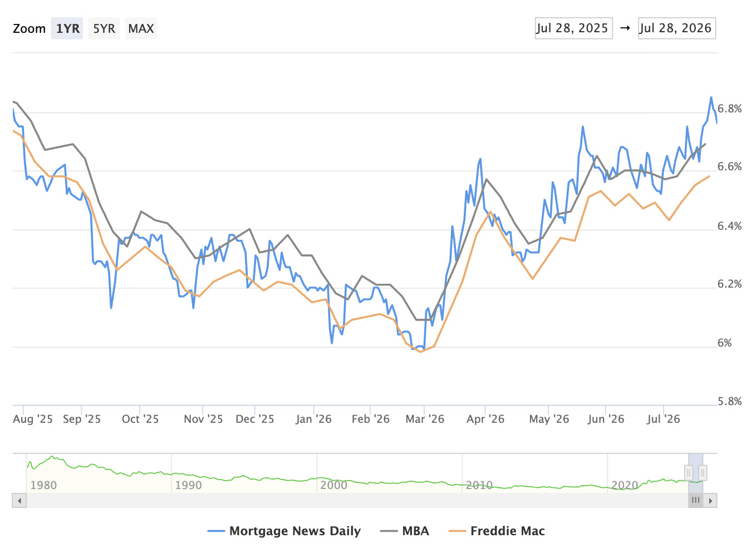Select the 1YR zoom button
Image resolution: width=756 pixels, height=553 pixels.
pos(67,28)
